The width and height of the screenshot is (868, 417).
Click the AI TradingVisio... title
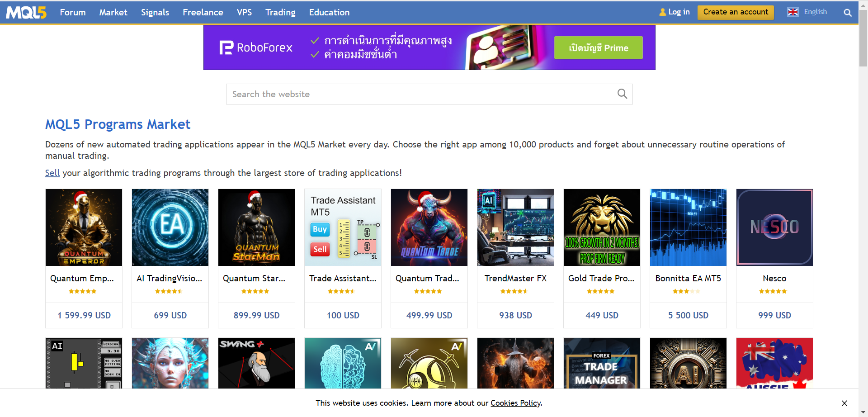pyautogui.click(x=170, y=279)
